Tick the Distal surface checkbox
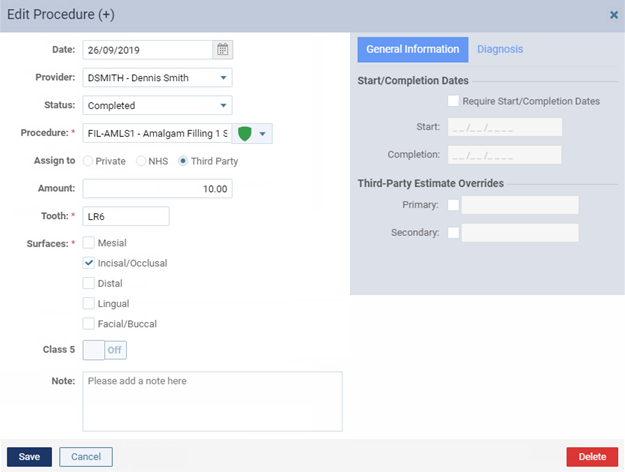 (x=88, y=283)
